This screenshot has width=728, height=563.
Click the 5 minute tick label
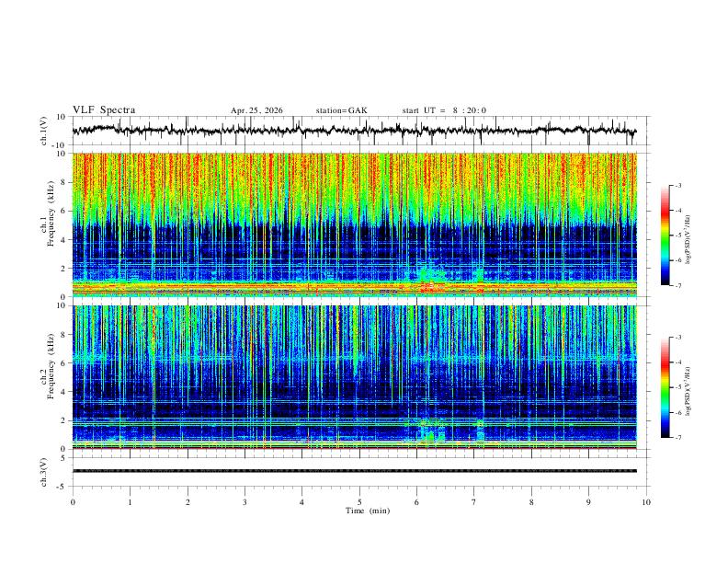(359, 502)
